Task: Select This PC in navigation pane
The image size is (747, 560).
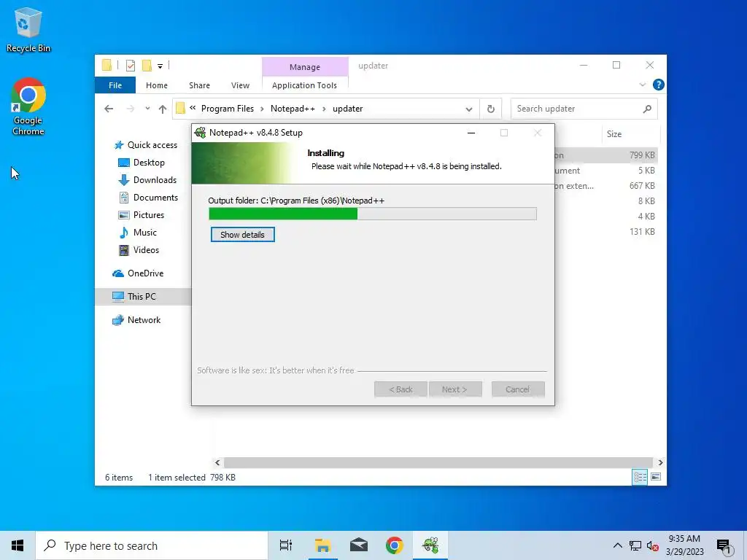Action: (142, 297)
